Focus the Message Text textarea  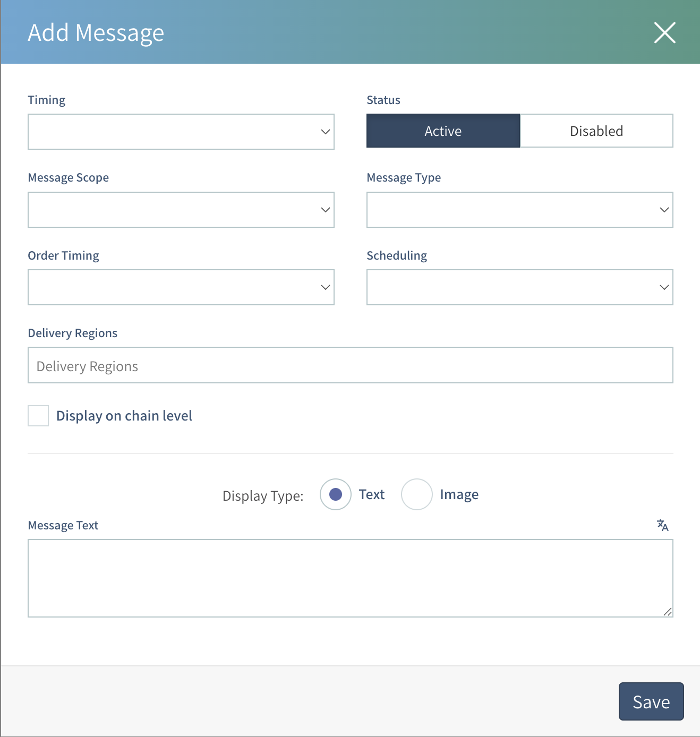350,578
